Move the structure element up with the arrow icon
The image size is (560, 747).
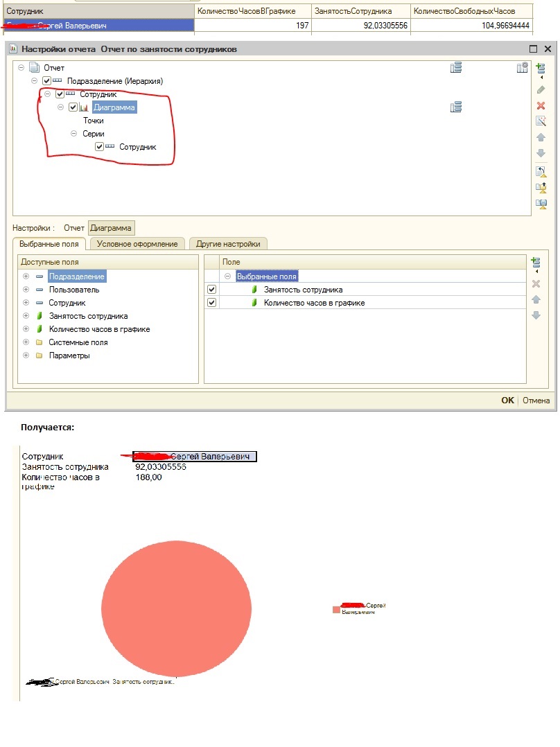click(x=541, y=137)
